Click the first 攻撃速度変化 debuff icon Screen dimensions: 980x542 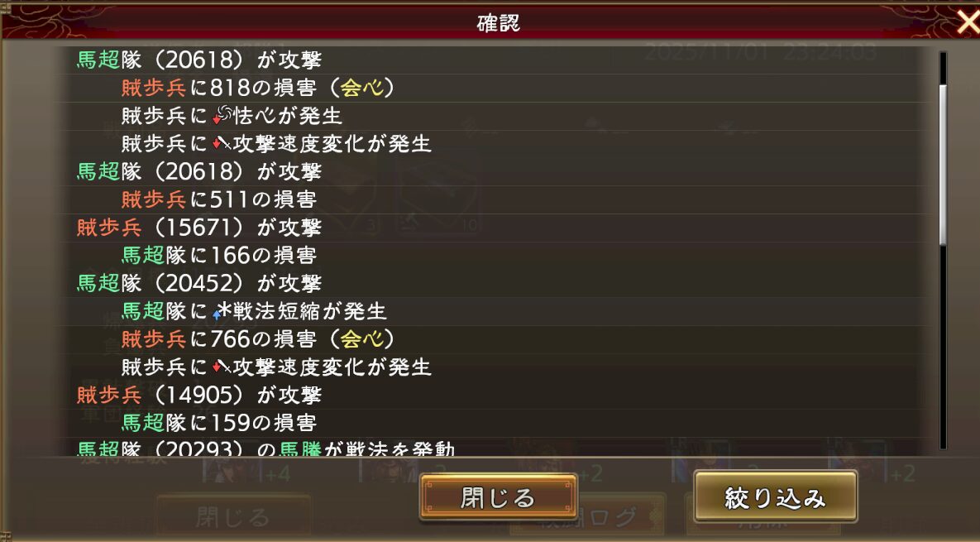click(x=222, y=144)
